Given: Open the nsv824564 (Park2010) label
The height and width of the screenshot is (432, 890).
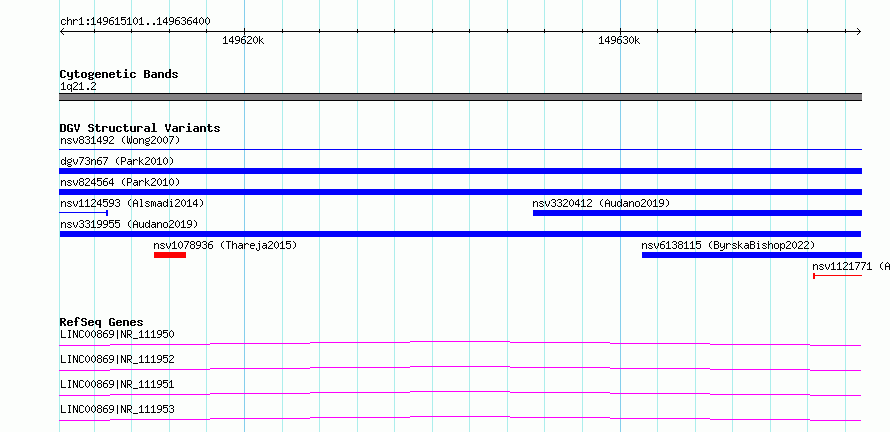Looking at the screenshot, I should 120,182.
